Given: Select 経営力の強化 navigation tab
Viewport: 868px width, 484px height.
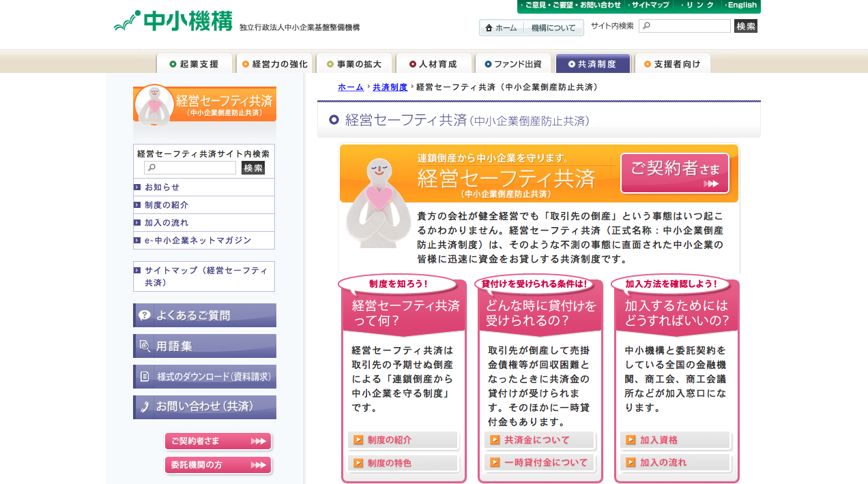Looking at the screenshot, I should 274,63.
